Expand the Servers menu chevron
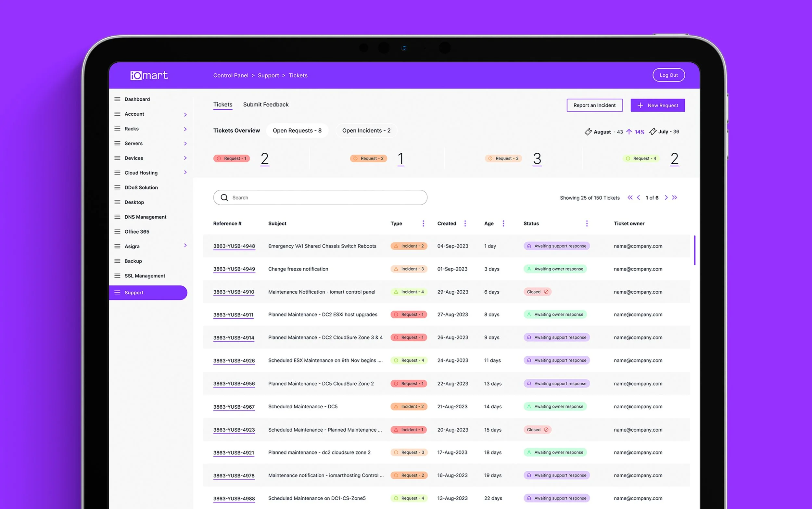 point(185,143)
